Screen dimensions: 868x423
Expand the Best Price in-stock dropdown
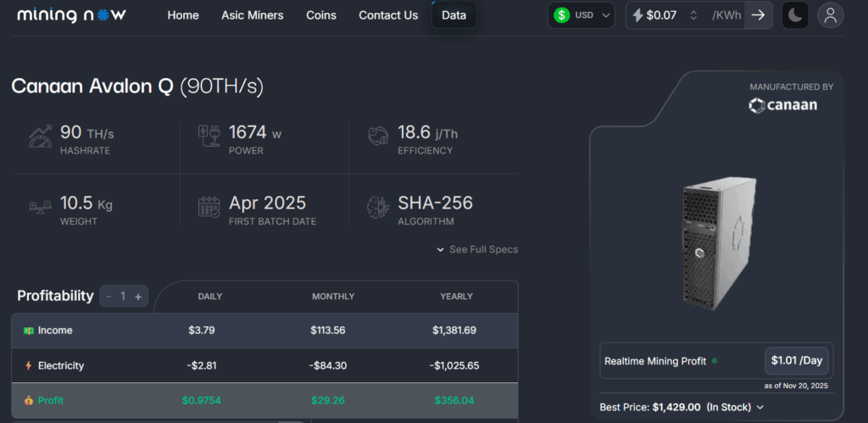coord(759,408)
